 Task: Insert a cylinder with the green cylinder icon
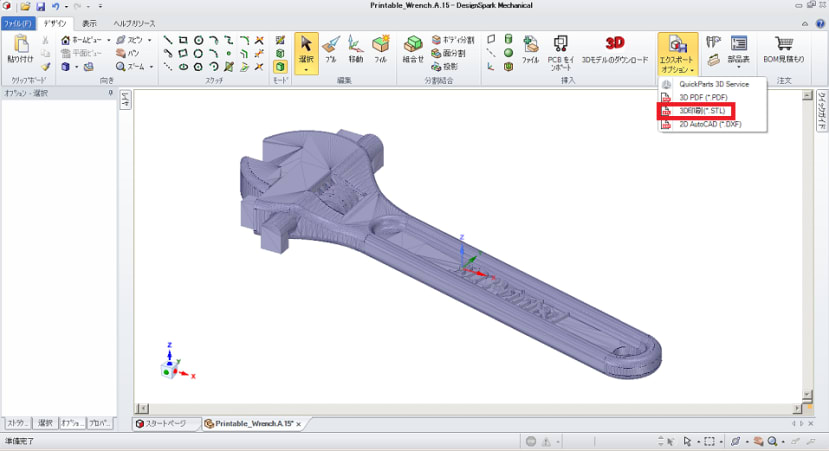pyautogui.click(x=508, y=40)
